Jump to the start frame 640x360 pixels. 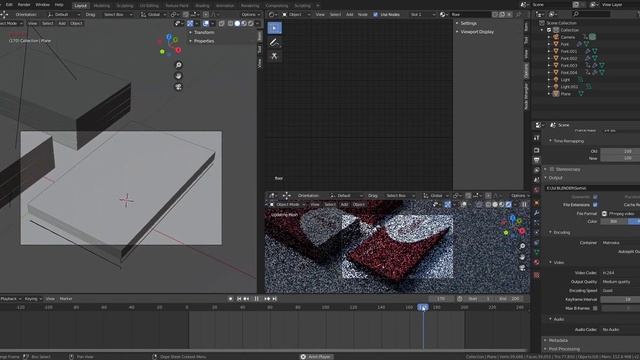point(239,299)
